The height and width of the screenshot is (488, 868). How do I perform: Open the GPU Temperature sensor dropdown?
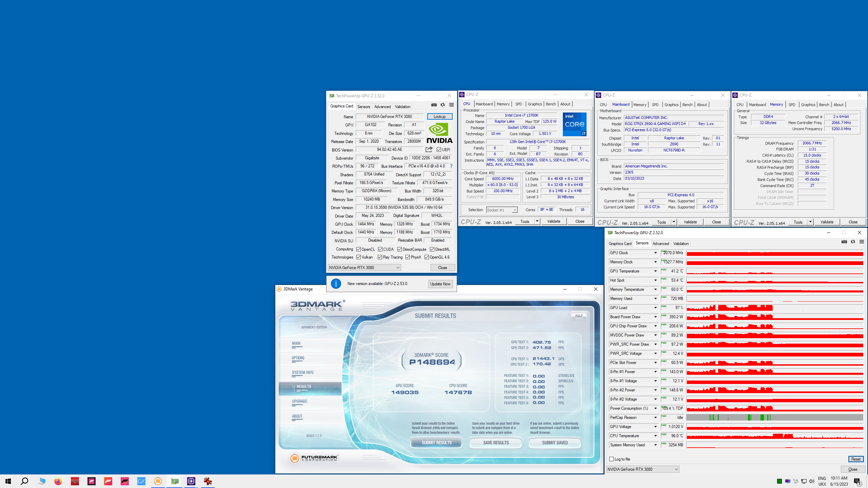coord(655,271)
